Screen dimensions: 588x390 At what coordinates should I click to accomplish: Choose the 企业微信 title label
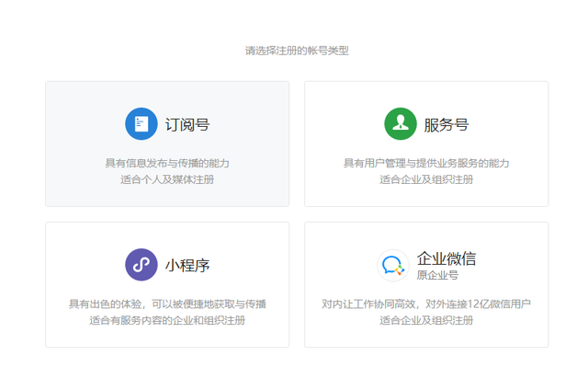click(x=447, y=258)
